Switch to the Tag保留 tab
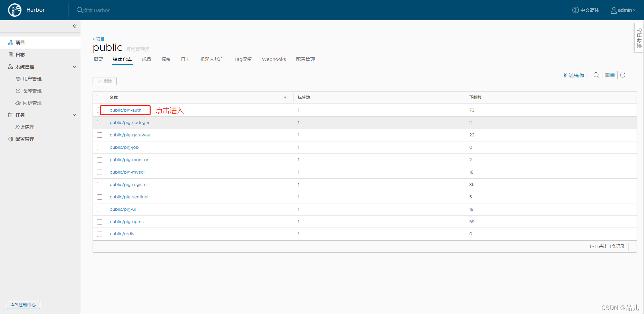The image size is (644, 314). click(243, 59)
